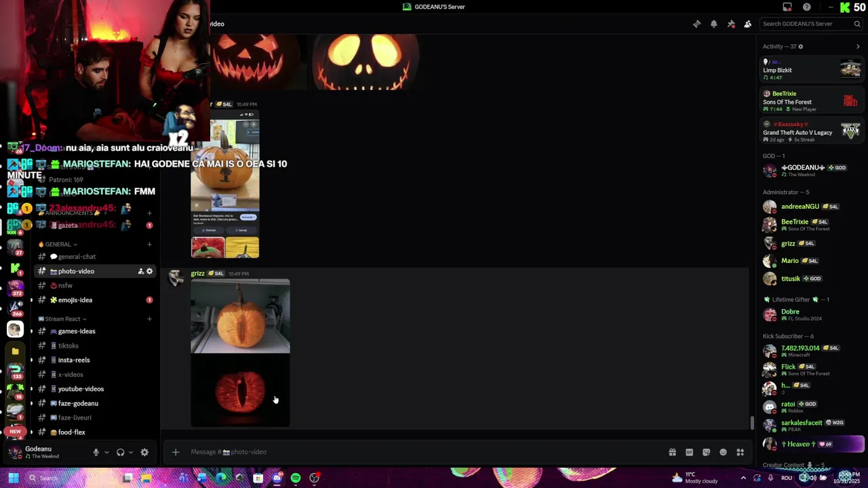Viewport: 868px width, 488px height.
Task: Open the sticker picker
Action: click(706, 452)
